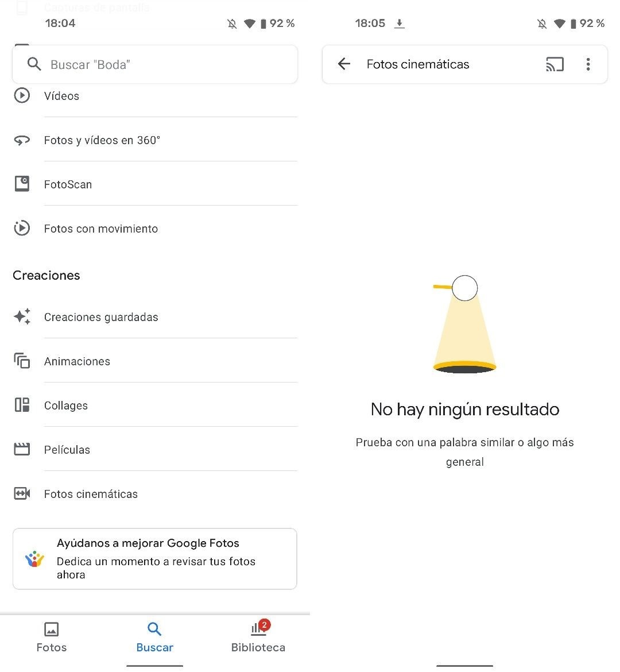Tap the search magnifier icon in the search bar

pyautogui.click(x=34, y=64)
